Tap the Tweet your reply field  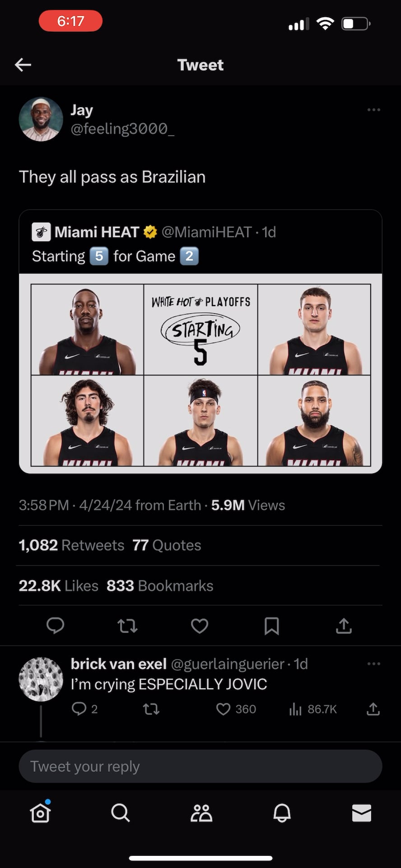[200, 766]
